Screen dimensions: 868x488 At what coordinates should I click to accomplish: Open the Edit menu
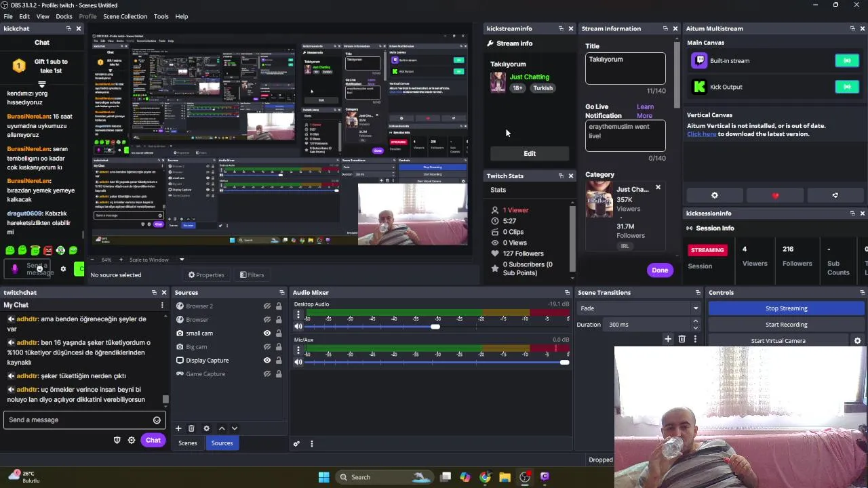(24, 16)
